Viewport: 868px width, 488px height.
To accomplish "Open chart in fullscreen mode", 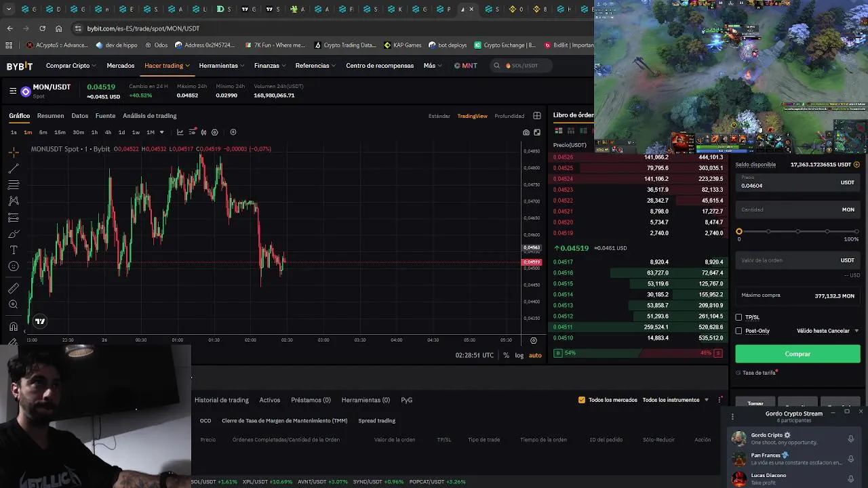I will (x=537, y=132).
